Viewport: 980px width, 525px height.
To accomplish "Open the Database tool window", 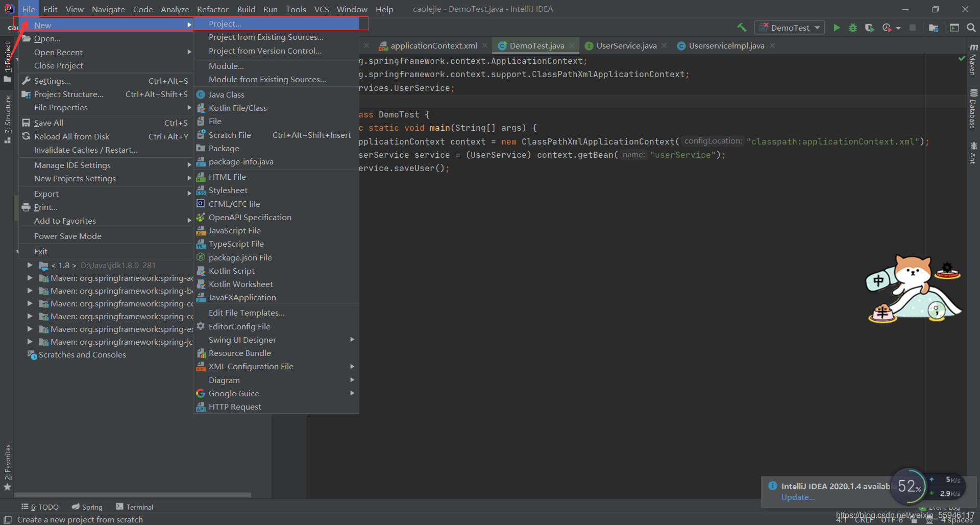I will point(973,109).
